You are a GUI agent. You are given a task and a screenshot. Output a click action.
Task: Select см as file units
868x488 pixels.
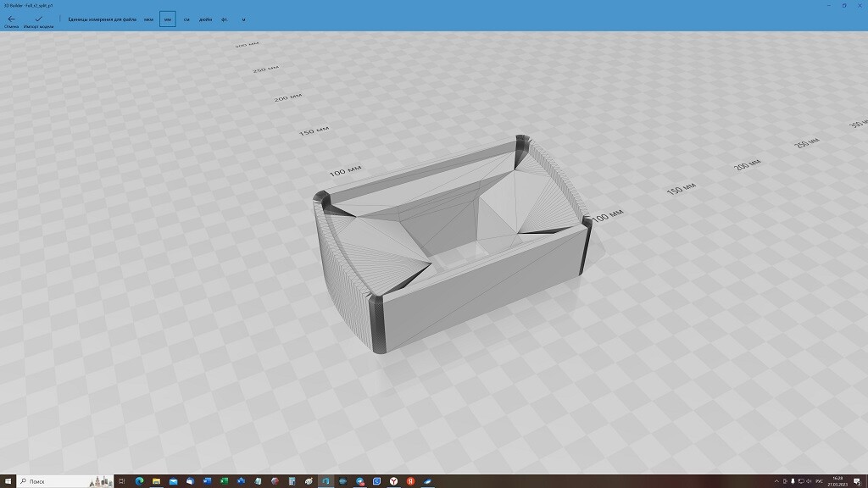186,19
